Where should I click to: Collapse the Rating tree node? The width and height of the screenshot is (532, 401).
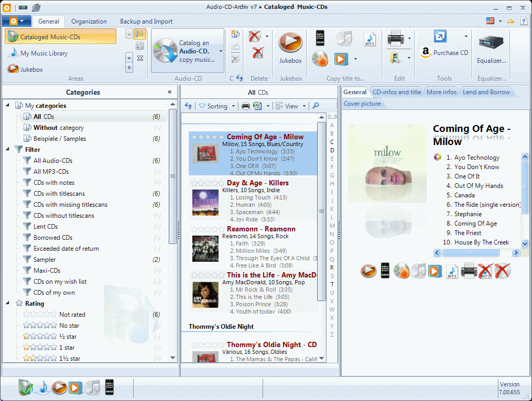click(7, 303)
